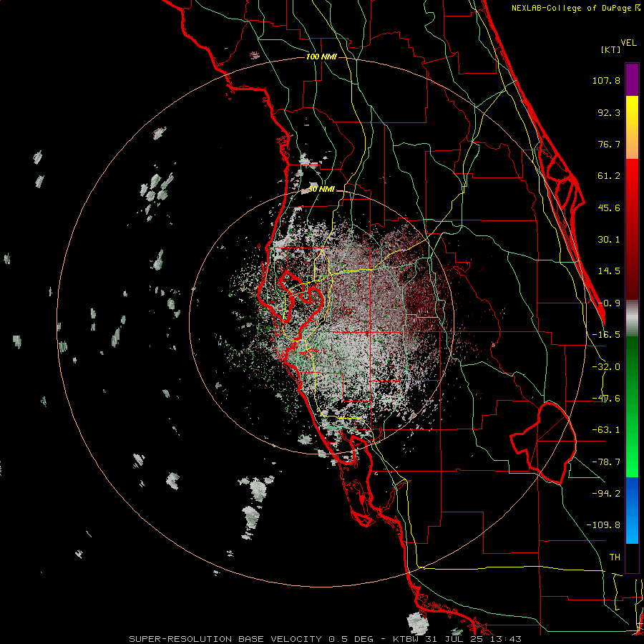
Task: Click the 50 NMI range ring label
Action: pyautogui.click(x=321, y=190)
